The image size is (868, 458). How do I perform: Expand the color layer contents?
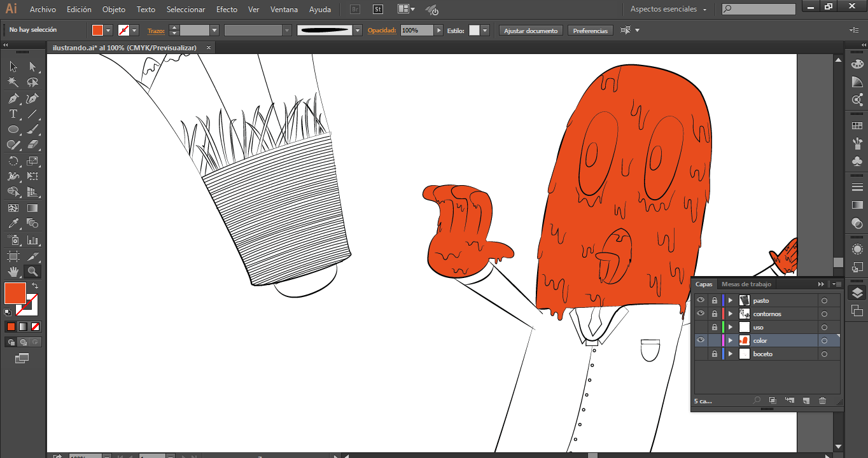pyautogui.click(x=731, y=341)
